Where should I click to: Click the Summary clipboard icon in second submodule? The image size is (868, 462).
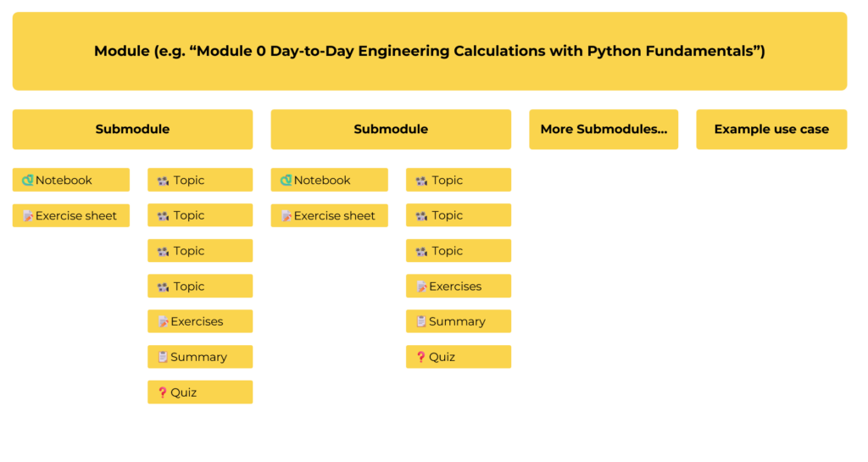pyautogui.click(x=421, y=321)
